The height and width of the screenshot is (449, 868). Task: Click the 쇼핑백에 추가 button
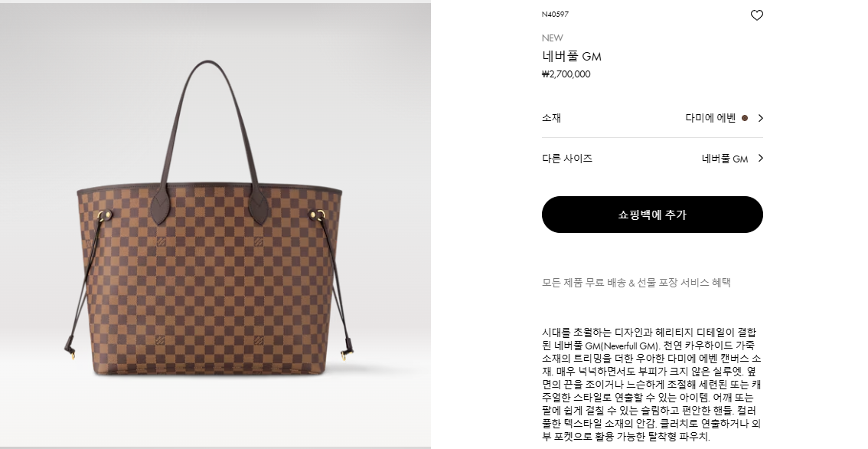(x=652, y=215)
